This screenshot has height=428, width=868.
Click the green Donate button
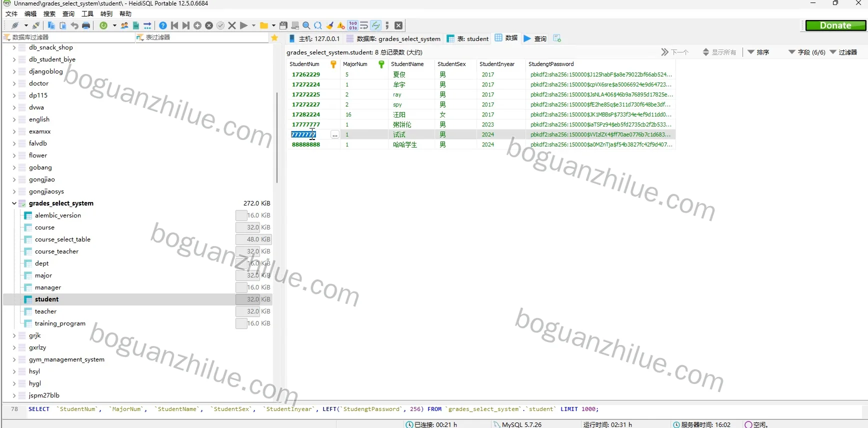click(835, 25)
